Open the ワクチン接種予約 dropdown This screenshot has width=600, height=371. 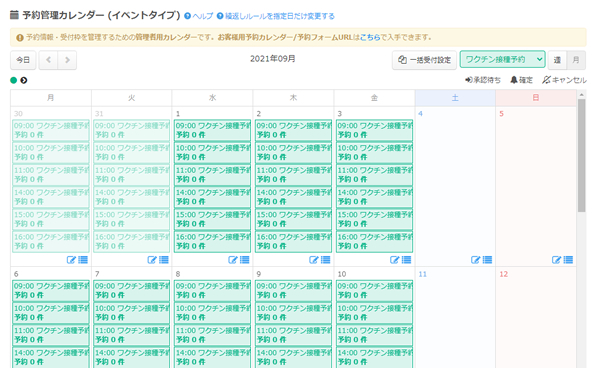coord(502,60)
